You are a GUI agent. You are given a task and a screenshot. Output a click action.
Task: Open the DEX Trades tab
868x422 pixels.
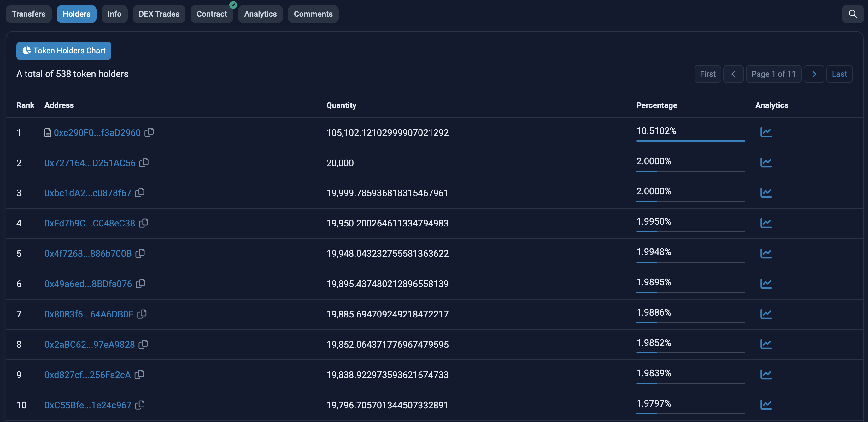point(159,14)
